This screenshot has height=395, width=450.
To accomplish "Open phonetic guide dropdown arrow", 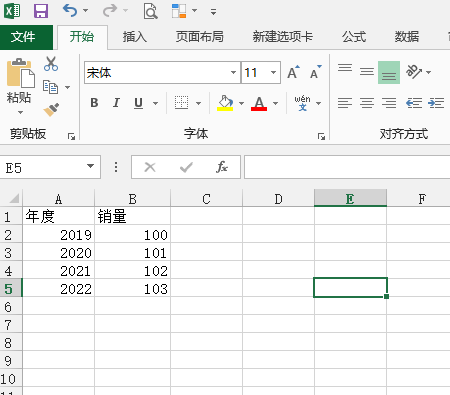I will [x=318, y=103].
